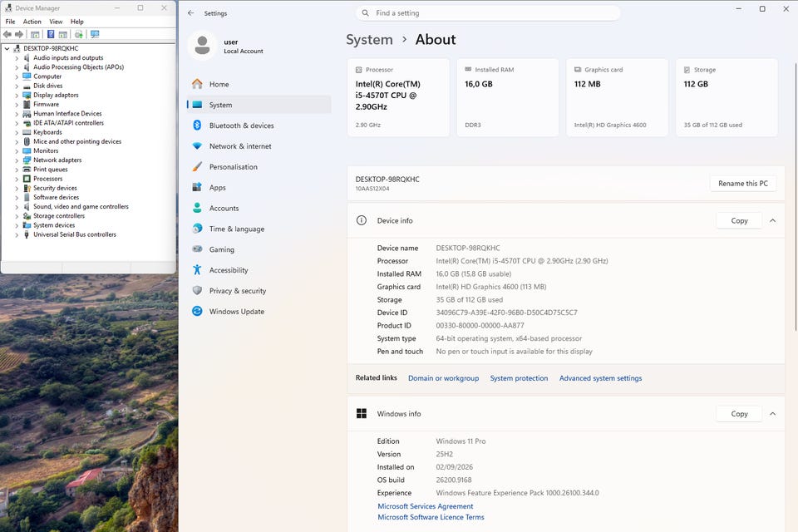Click the Graphics card summary card
This screenshot has width=798, height=532.
(x=618, y=97)
